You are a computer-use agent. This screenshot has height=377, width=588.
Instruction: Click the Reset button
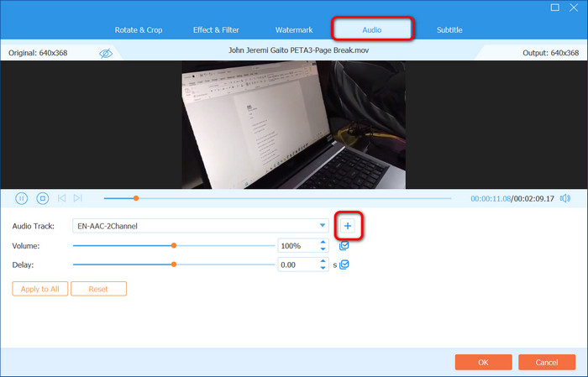98,288
